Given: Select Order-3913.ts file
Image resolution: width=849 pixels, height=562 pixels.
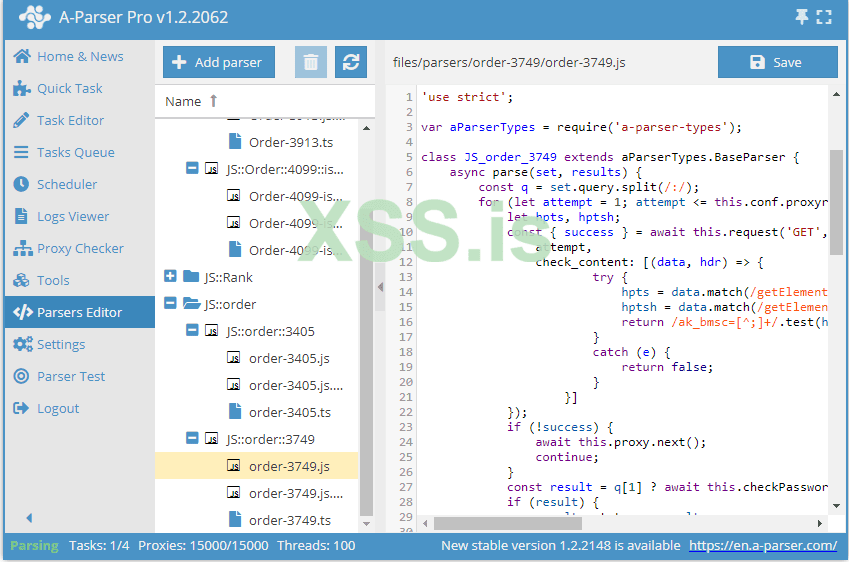Looking at the screenshot, I should coord(291,142).
